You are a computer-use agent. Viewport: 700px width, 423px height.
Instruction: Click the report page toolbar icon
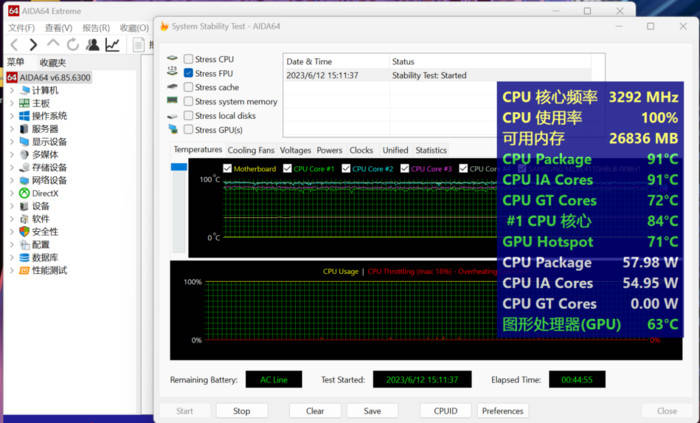click(139, 45)
